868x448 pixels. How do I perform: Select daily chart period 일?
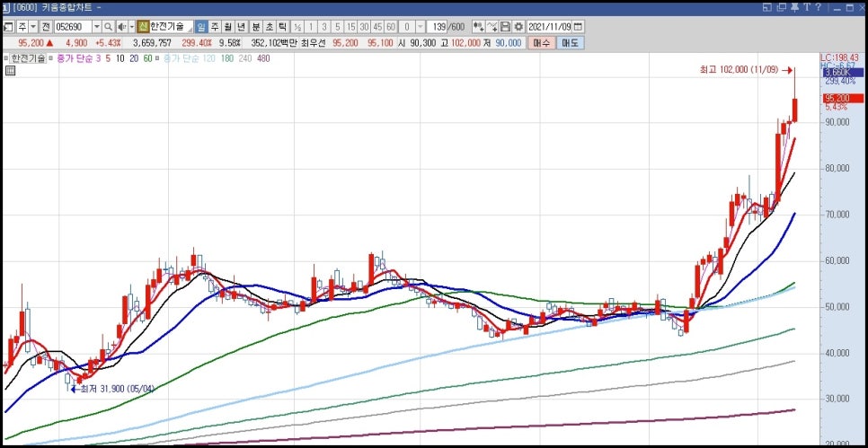pos(201,27)
